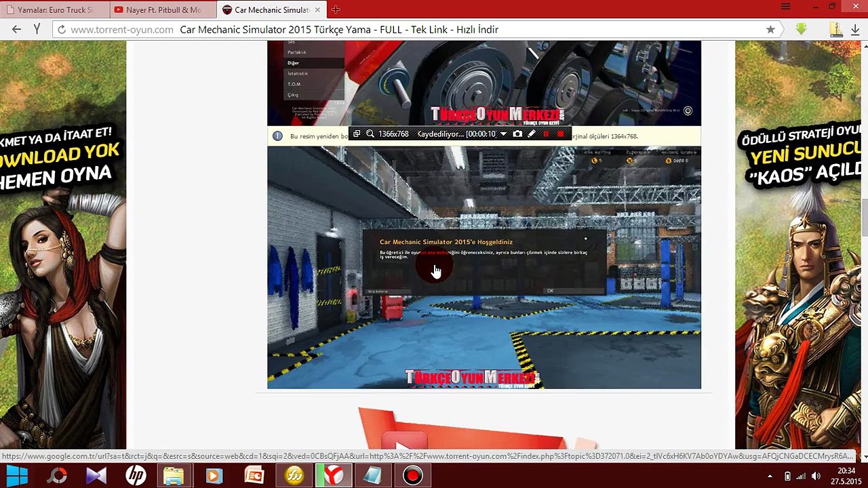
Task: Open the notepad-style taskbar app
Action: point(372,476)
